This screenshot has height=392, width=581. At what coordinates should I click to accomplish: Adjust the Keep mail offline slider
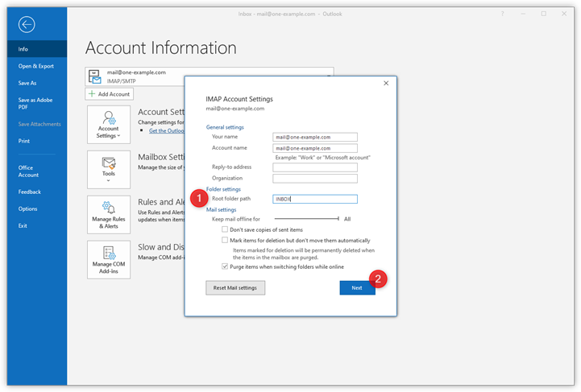pos(307,219)
